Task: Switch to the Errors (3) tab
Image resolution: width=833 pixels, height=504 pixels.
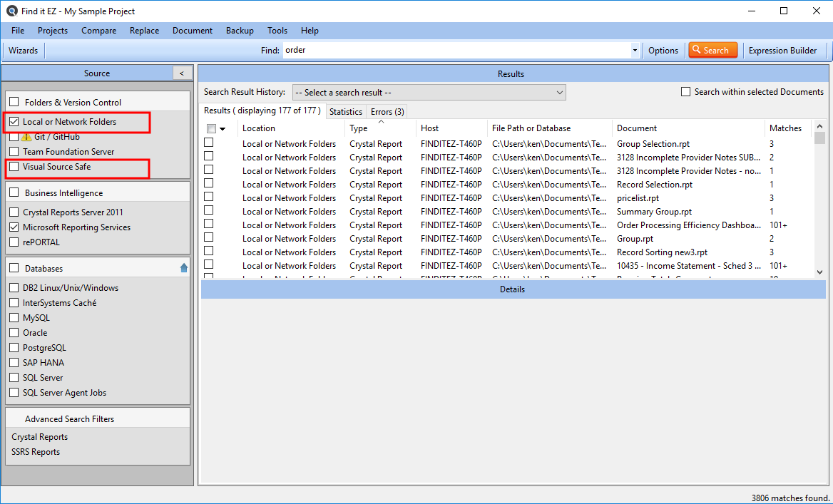Action: tap(387, 111)
